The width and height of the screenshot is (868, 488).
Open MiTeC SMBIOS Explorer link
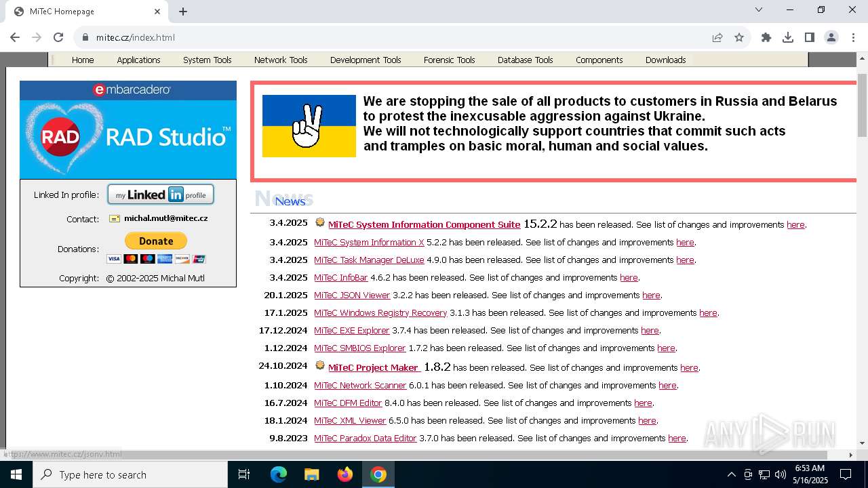pos(359,348)
